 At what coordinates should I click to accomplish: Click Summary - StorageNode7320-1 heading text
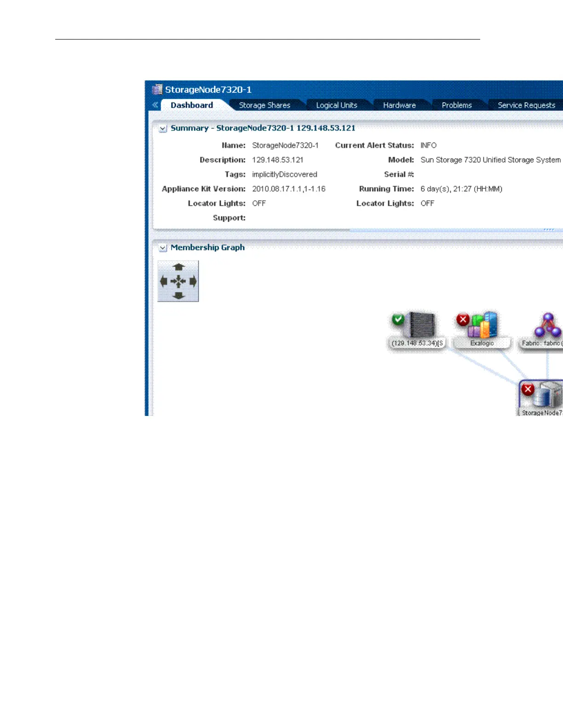point(263,128)
